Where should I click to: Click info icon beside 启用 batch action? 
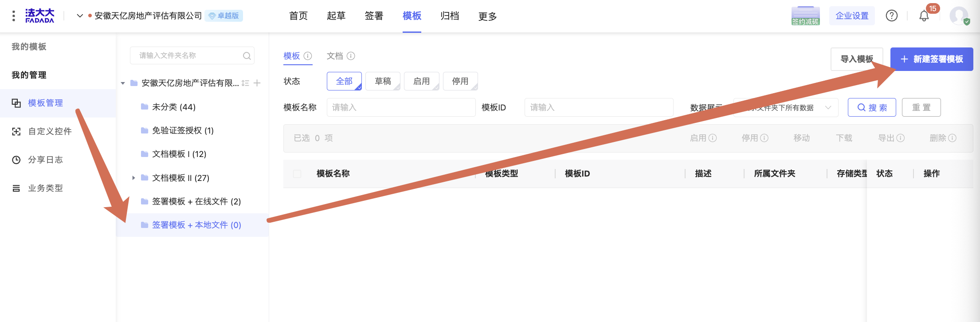(713, 138)
